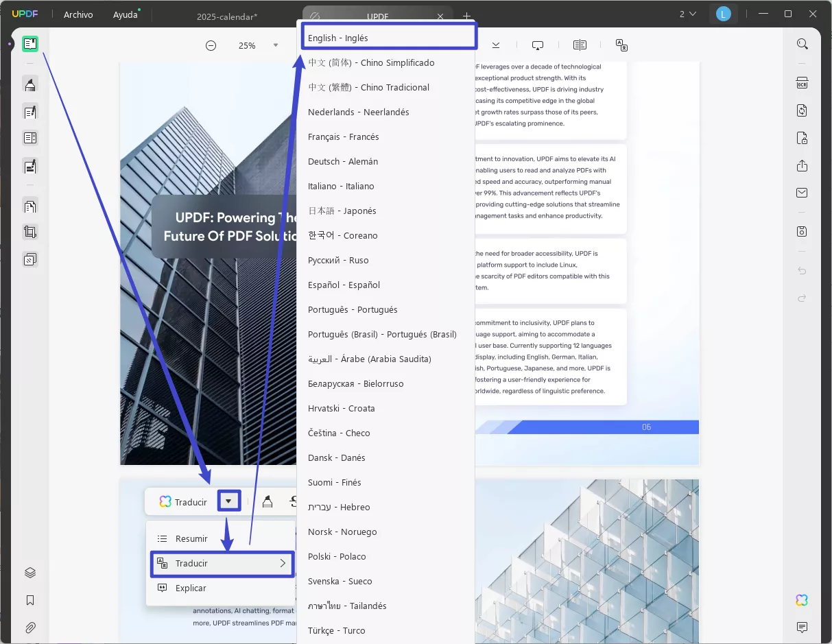Click the top toolbar translate icon
Screen dimensions: 832x644
tap(622, 45)
